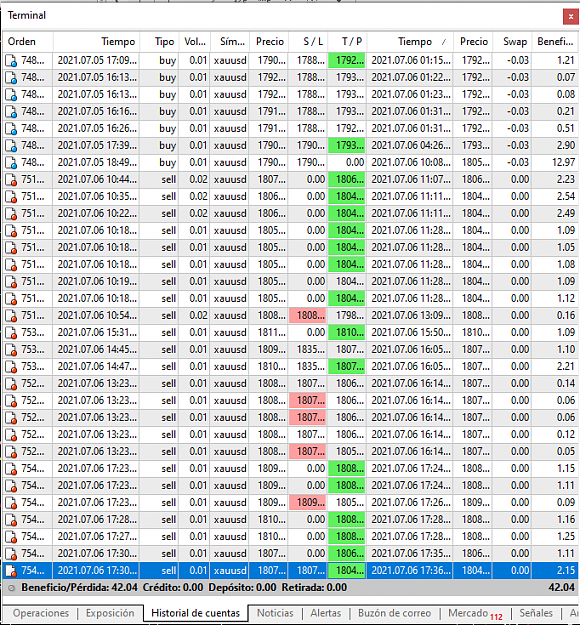Click the buy order icon in the 0.21 profit row
The width and height of the screenshot is (580, 625).
pos(11,112)
